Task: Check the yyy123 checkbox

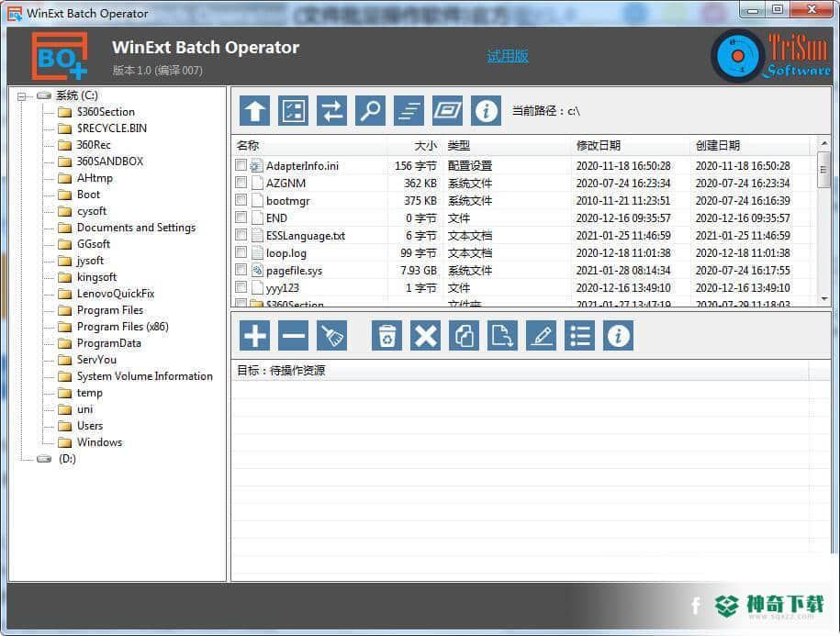Action: click(x=241, y=287)
